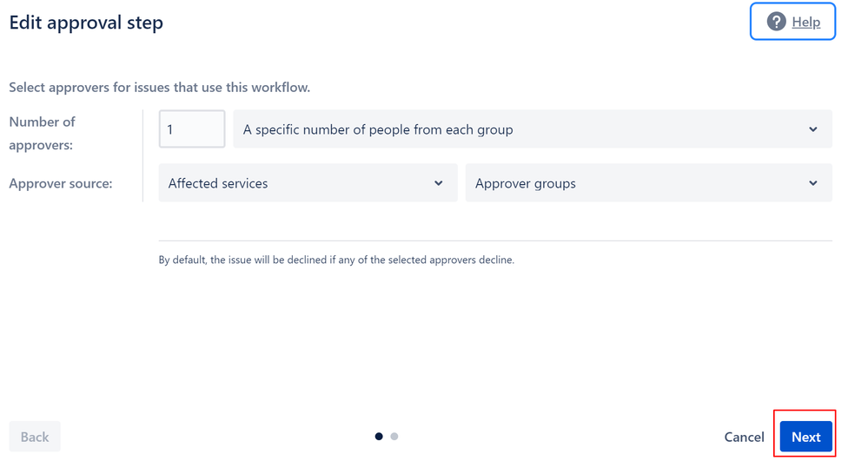Click the 'Approver source:' label
Image resolution: width=868 pixels, height=461 pixels.
(x=61, y=183)
